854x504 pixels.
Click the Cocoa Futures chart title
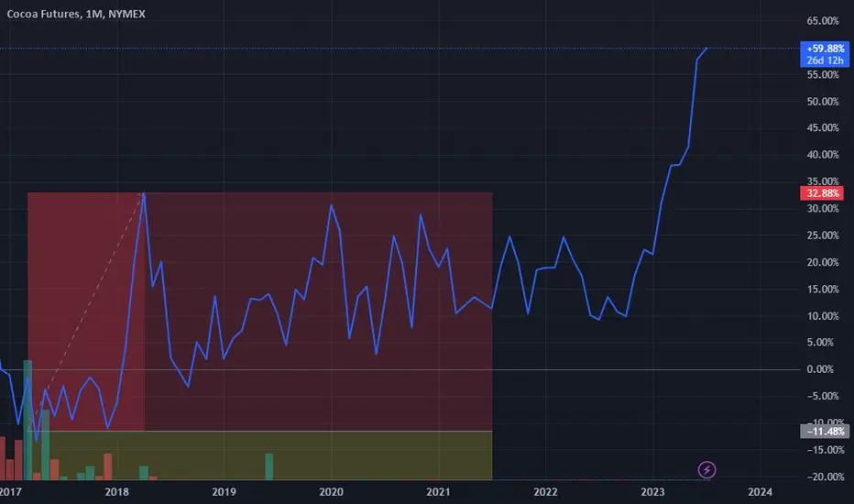click(76, 14)
